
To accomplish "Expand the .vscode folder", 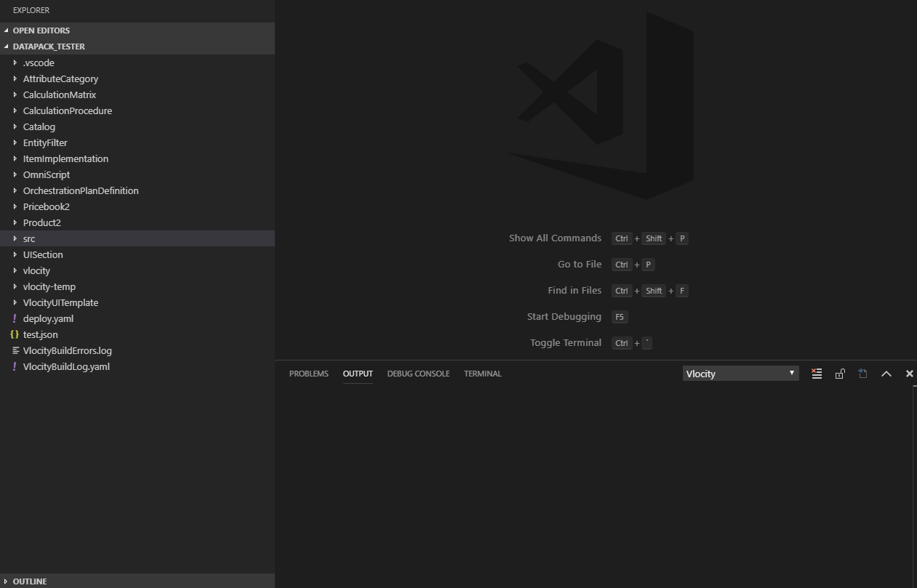I will click(x=137, y=63).
